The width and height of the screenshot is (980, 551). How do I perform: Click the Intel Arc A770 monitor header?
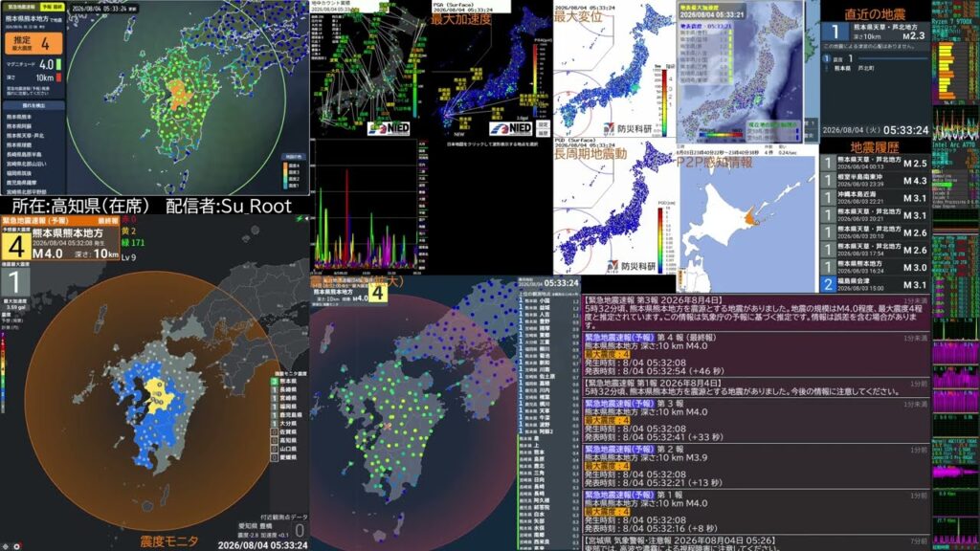[954, 145]
